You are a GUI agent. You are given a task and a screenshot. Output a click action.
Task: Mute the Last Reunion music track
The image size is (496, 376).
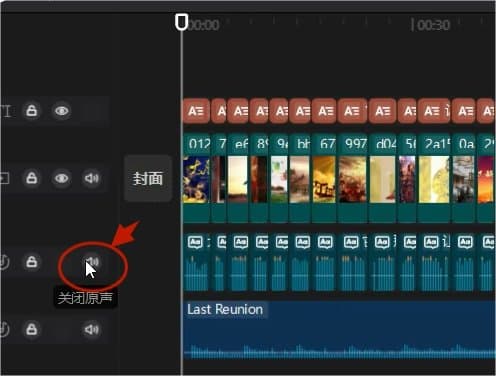pyautogui.click(x=91, y=329)
